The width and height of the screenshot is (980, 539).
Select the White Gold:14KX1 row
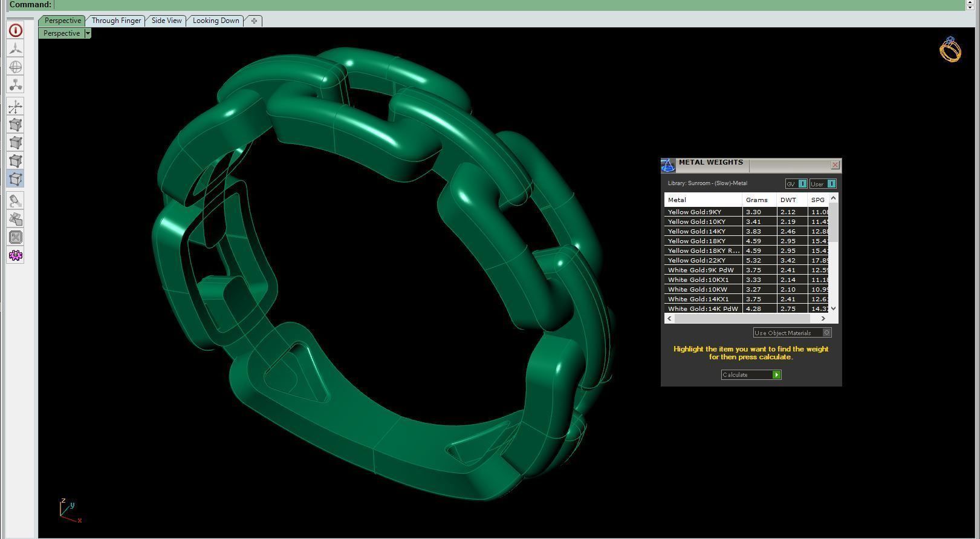click(x=747, y=299)
